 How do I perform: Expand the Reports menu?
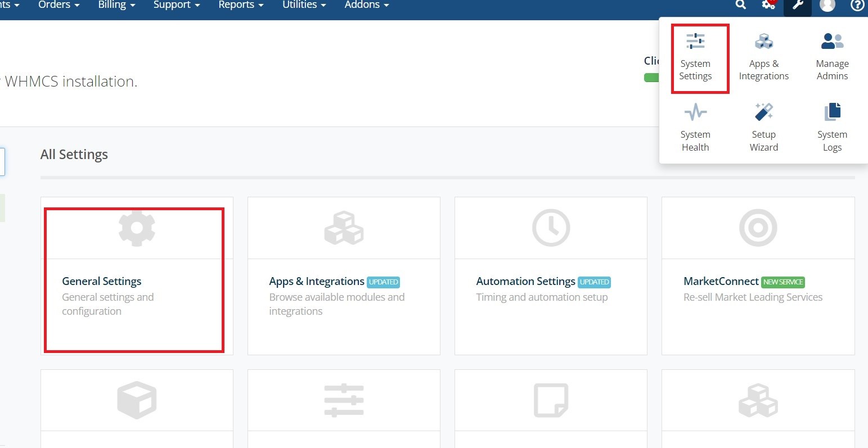[x=241, y=5]
